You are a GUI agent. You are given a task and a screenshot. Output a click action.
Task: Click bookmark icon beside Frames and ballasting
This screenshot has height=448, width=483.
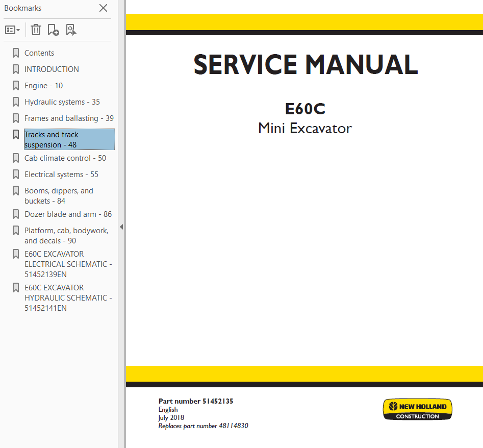tap(16, 118)
